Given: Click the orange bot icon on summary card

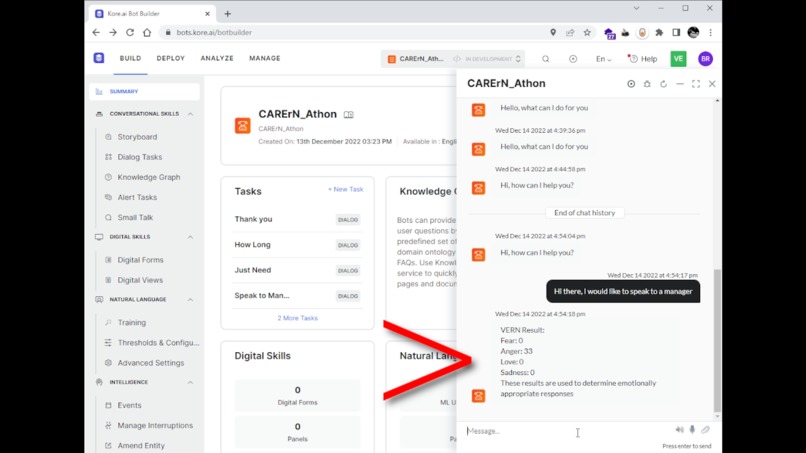Looking at the screenshot, I should [x=243, y=125].
